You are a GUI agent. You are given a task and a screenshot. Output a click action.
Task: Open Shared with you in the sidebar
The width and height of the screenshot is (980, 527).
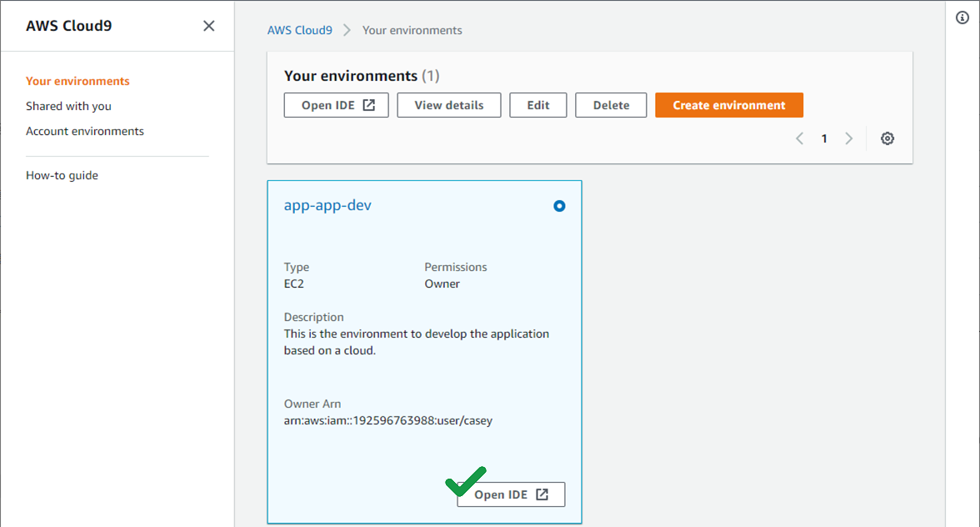click(68, 106)
